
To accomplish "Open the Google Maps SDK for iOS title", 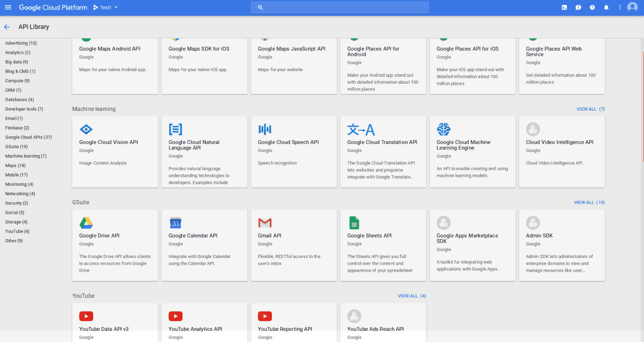I will [199, 49].
